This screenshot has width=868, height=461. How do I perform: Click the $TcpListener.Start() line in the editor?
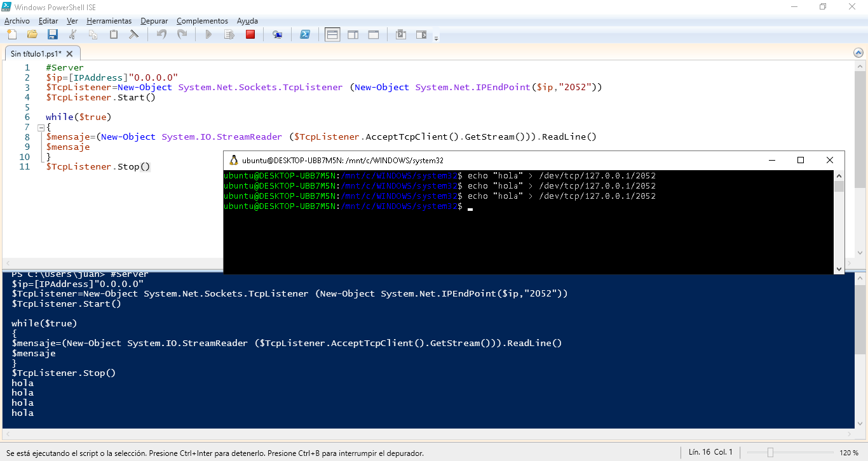pos(100,97)
